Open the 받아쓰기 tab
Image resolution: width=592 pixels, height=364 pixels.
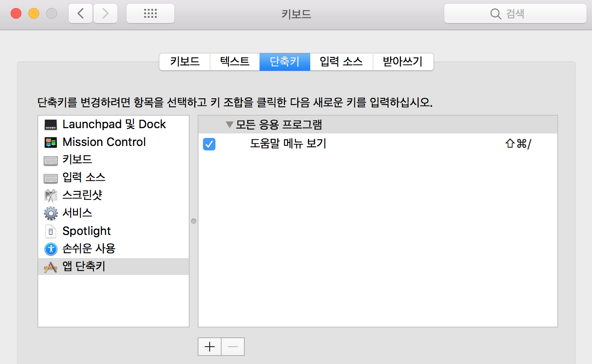403,61
